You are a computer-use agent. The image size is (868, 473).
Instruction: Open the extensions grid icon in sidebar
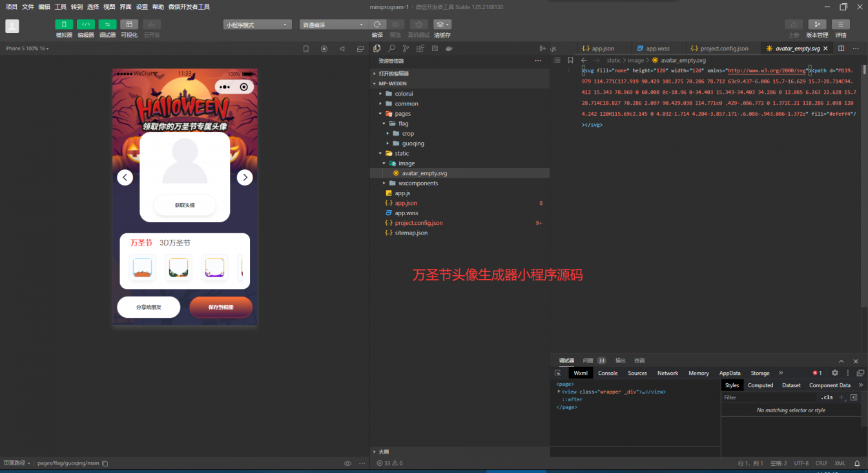[420, 48]
